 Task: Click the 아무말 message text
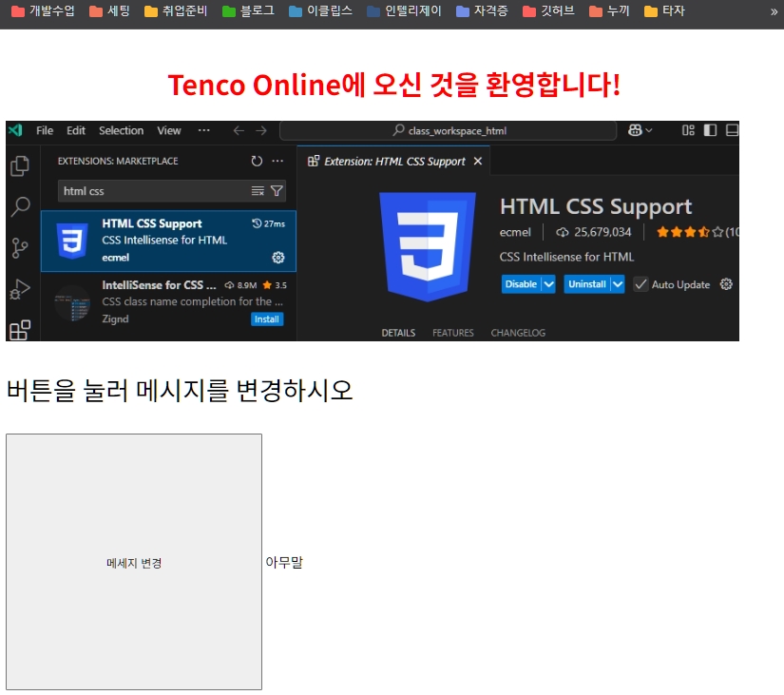(284, 563)
